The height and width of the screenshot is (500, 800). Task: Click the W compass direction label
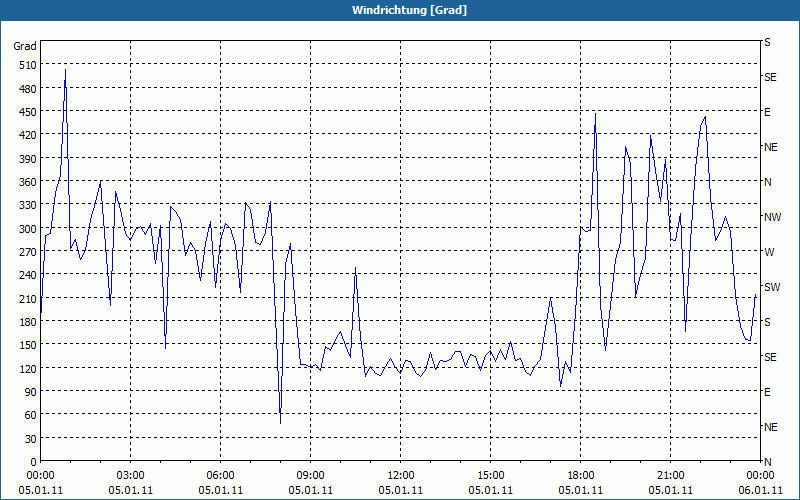769,252
